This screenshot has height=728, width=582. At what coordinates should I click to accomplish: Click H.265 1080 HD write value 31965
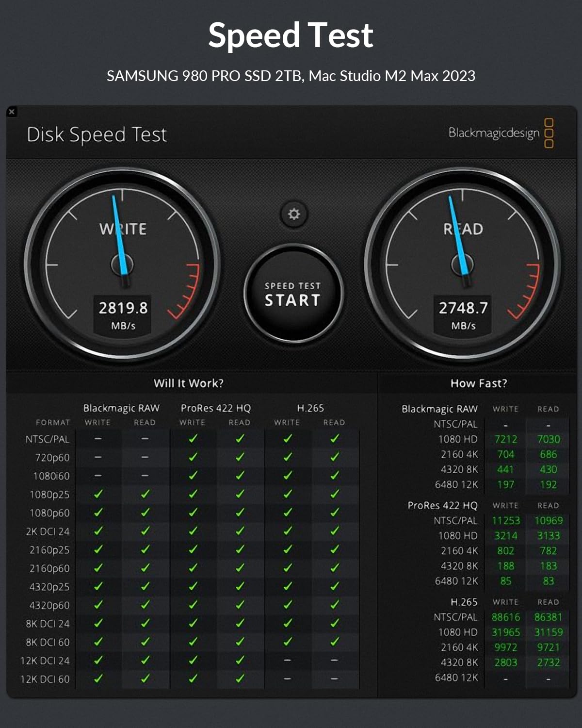point(506,632)
